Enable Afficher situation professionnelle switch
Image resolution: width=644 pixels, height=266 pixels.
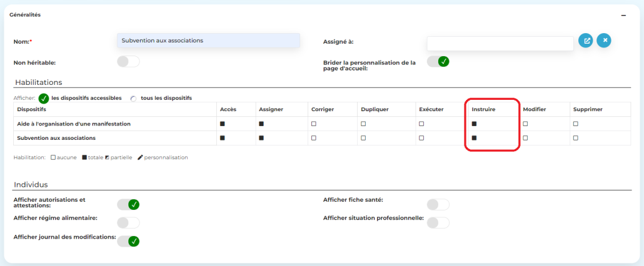[x=438, y=222]
